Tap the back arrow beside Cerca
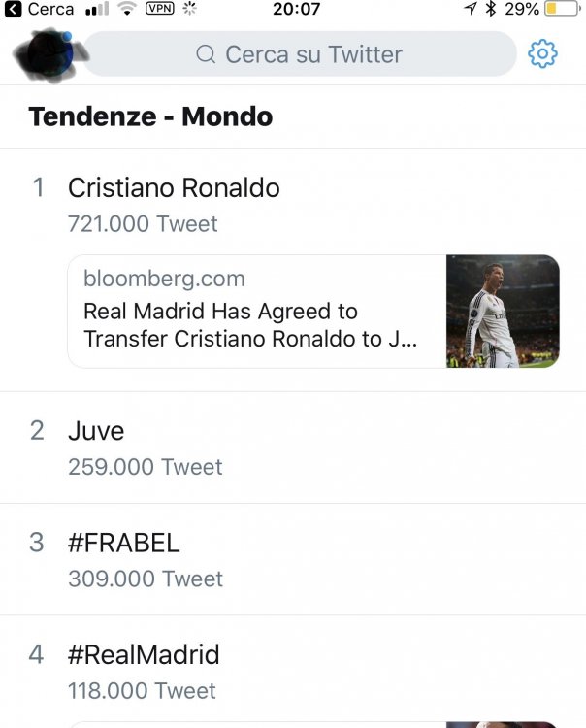 (x=13, y=9)
